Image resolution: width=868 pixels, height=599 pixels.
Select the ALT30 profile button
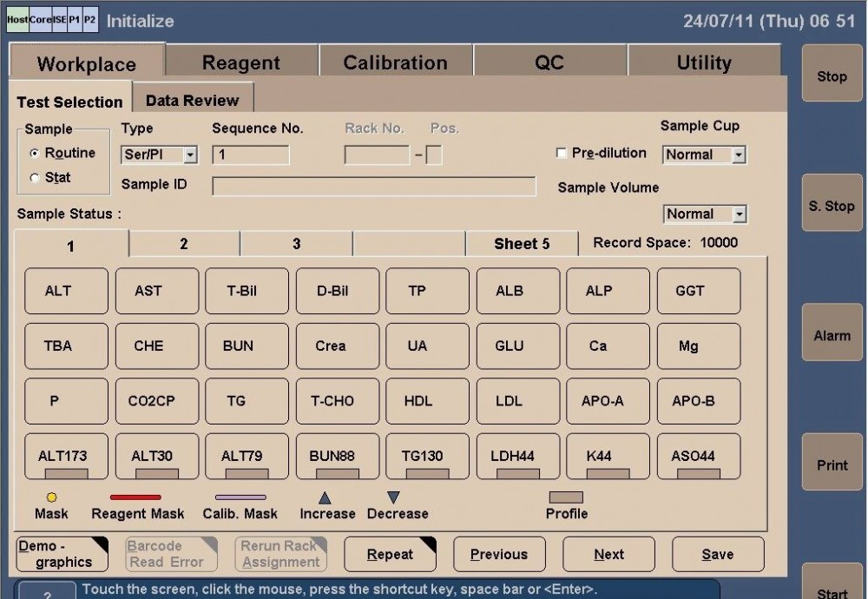157,456
